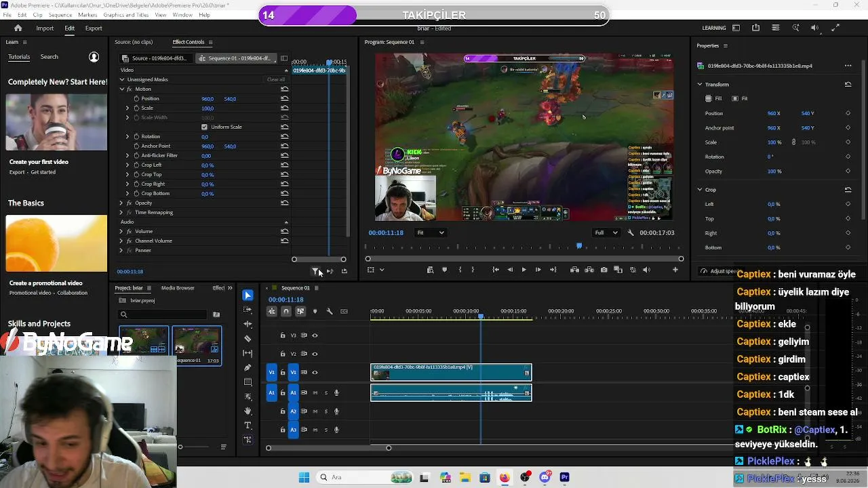
Task: Collapse the Motion effect
Action: (121, 89)
